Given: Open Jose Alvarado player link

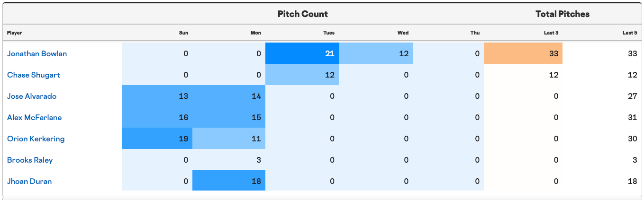Looking at the screenshot, I should pyautogui.click(x=32, y=96).
